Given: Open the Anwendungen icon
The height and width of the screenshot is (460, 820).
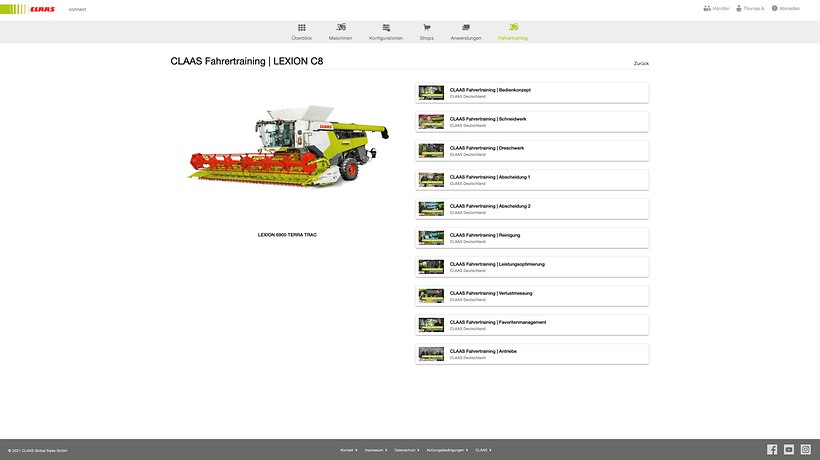Looking at the screenshot, I should (466, 28).
